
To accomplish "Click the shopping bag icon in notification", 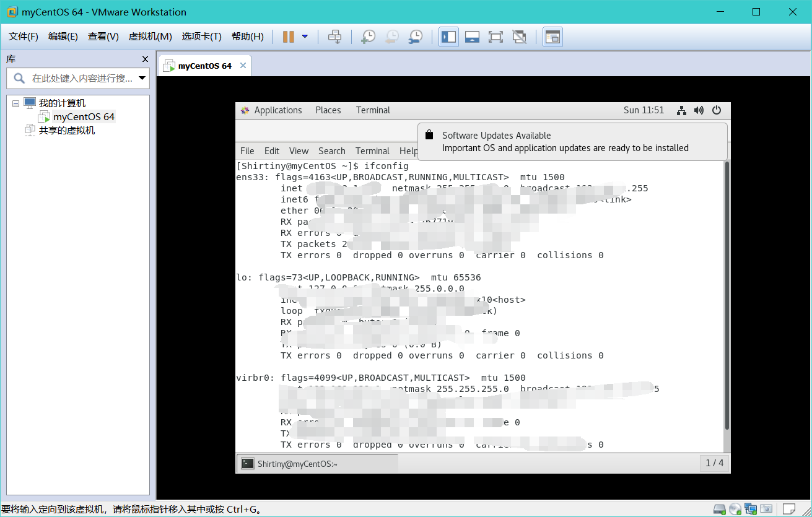I will [x=429, y=135].
